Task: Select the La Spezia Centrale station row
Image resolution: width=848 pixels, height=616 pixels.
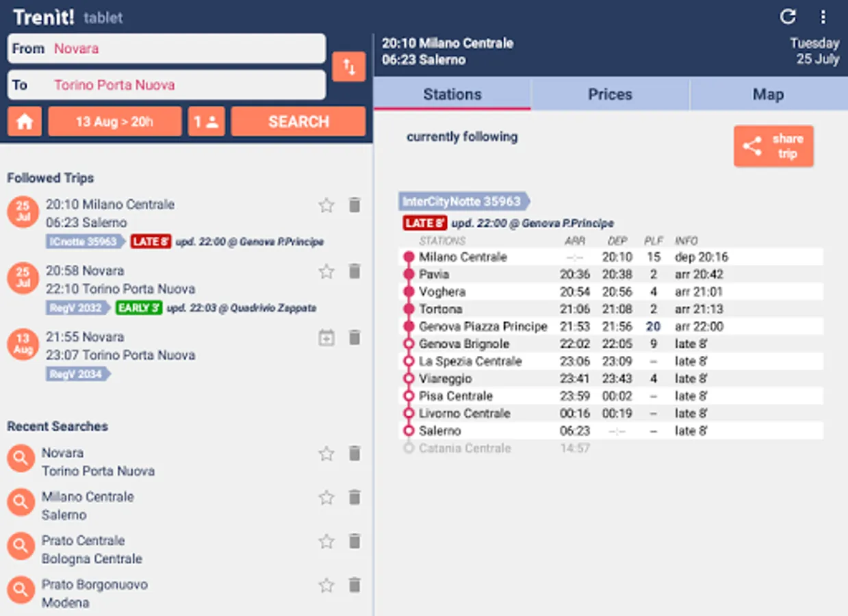Action: pyautogui.click(x=611, y=361)
